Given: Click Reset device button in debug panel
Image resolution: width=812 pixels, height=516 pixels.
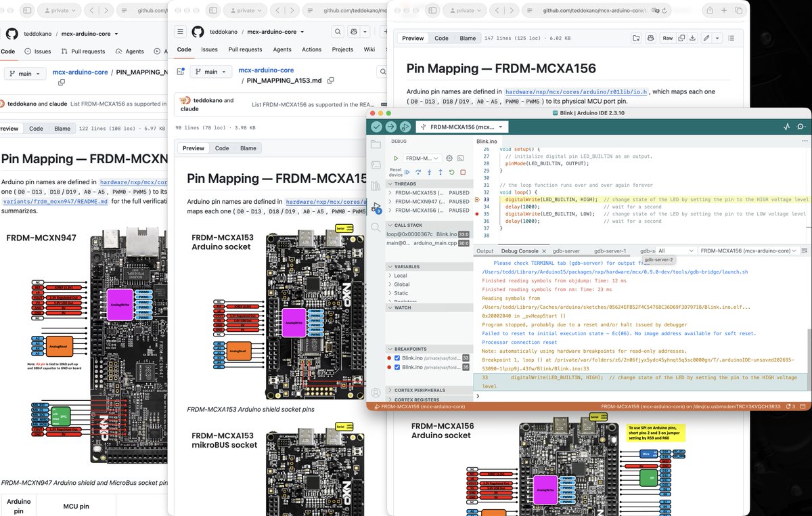Looking at the screenshot, I should 395,172.
